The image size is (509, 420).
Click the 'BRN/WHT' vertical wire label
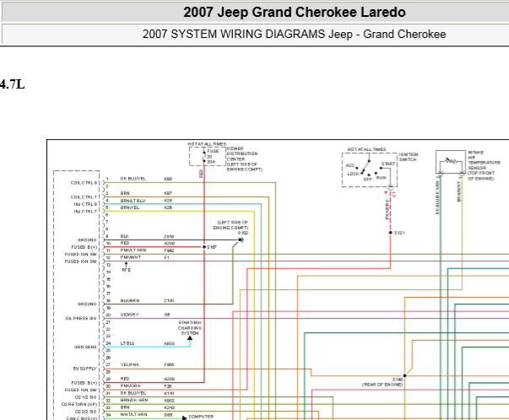coord(459,191)
